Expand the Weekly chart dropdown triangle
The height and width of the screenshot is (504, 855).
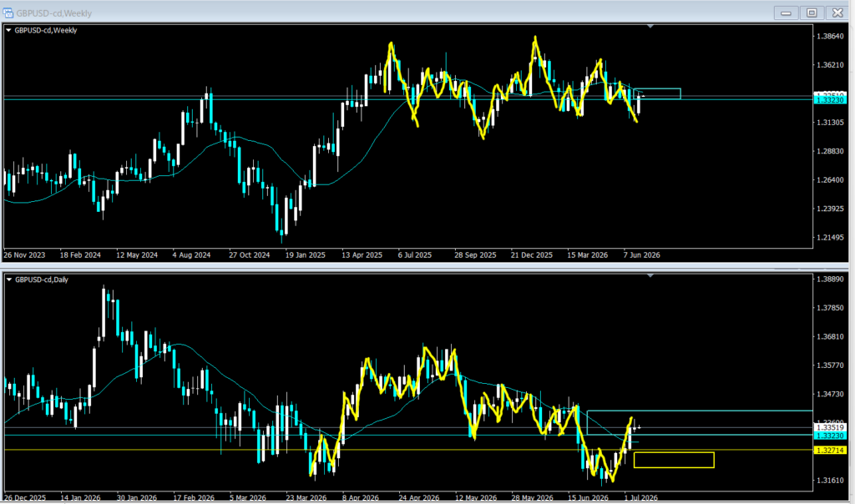point(8,31)
